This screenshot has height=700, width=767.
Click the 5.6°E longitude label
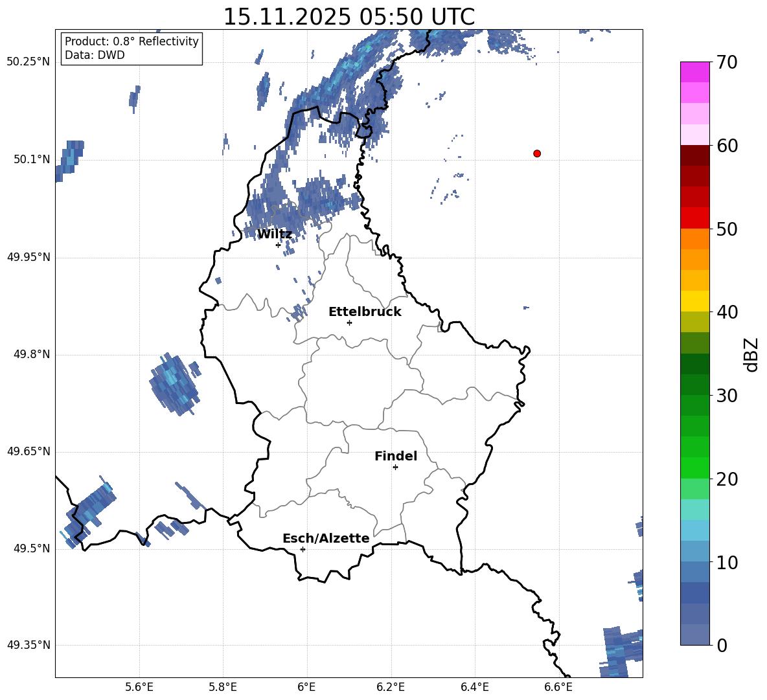coord(139,687)
